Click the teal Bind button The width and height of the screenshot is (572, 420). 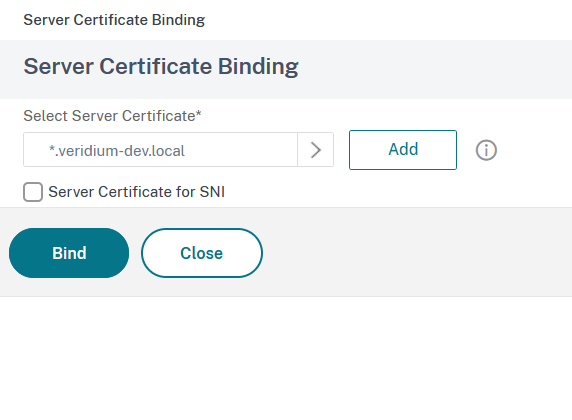click(69, 253)
